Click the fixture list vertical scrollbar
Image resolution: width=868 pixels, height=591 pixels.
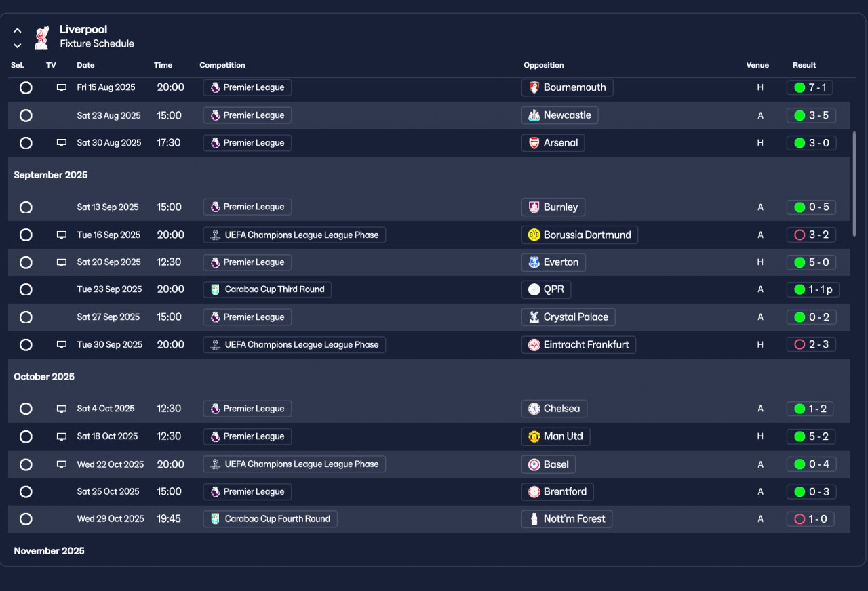coord(854,184)
